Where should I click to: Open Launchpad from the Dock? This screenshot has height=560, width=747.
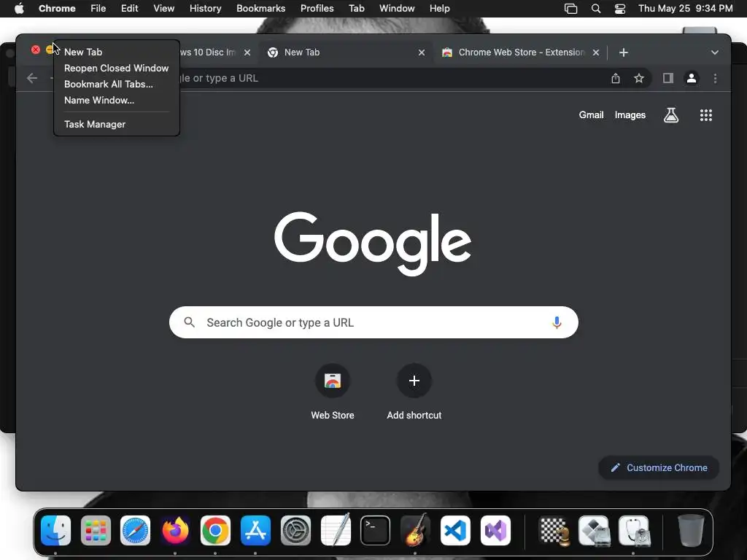[96, 531]
